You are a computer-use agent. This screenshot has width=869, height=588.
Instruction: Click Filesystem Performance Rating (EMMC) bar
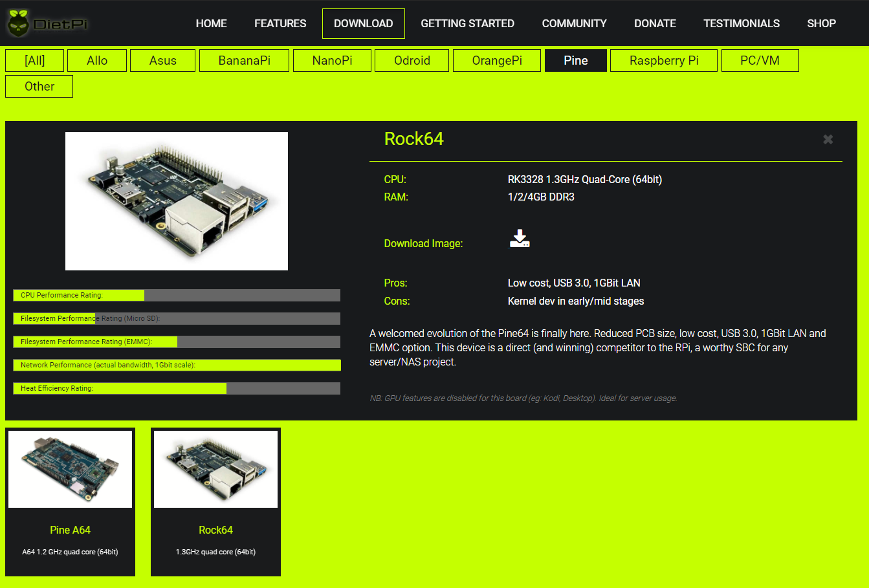pyautogui.click(x=177, y=342)
